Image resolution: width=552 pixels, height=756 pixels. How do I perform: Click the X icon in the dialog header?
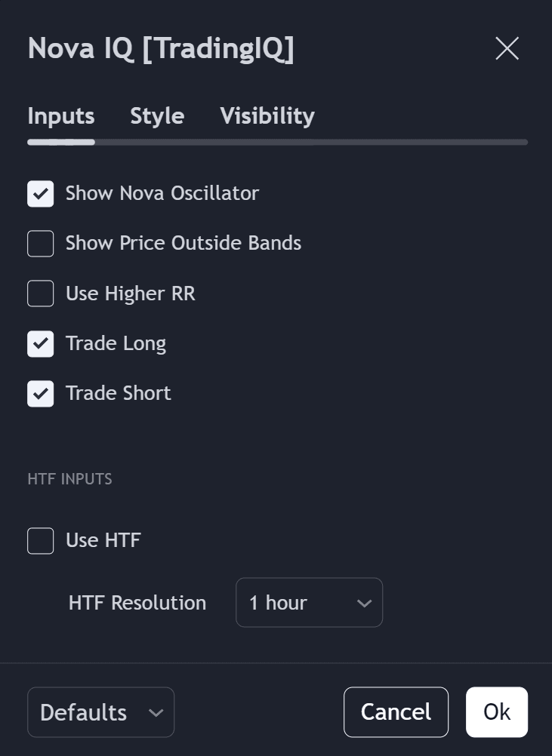pos(506,48)
